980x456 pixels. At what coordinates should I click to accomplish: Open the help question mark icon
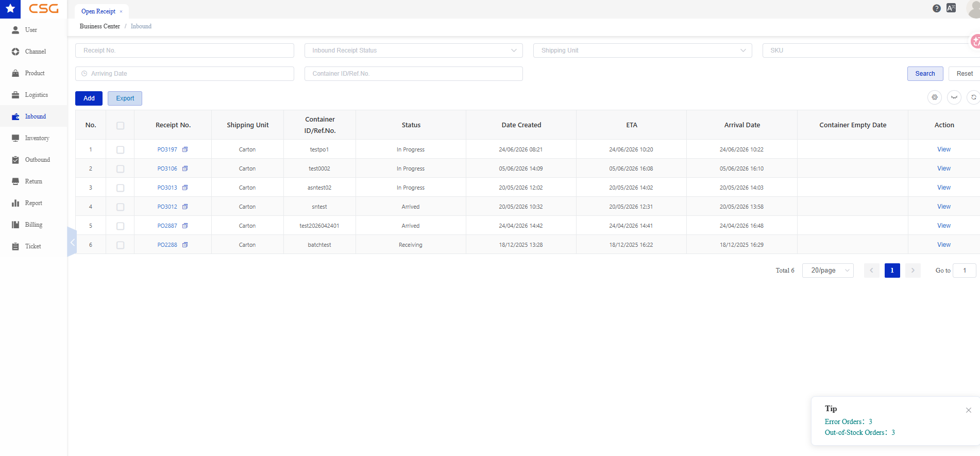[x=937, y=8]
